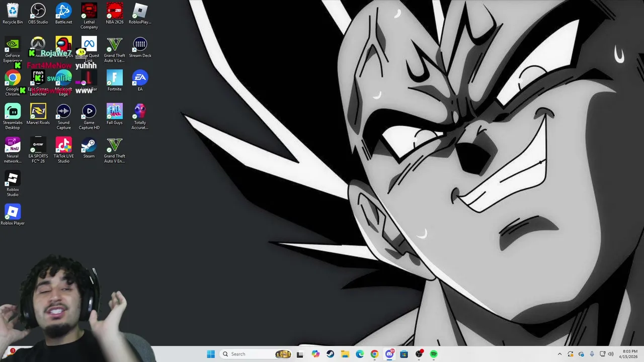Select the EA SPORTS FC 26 icon
Viewport: 644px width, 362px height.
[x=38, y=150]
